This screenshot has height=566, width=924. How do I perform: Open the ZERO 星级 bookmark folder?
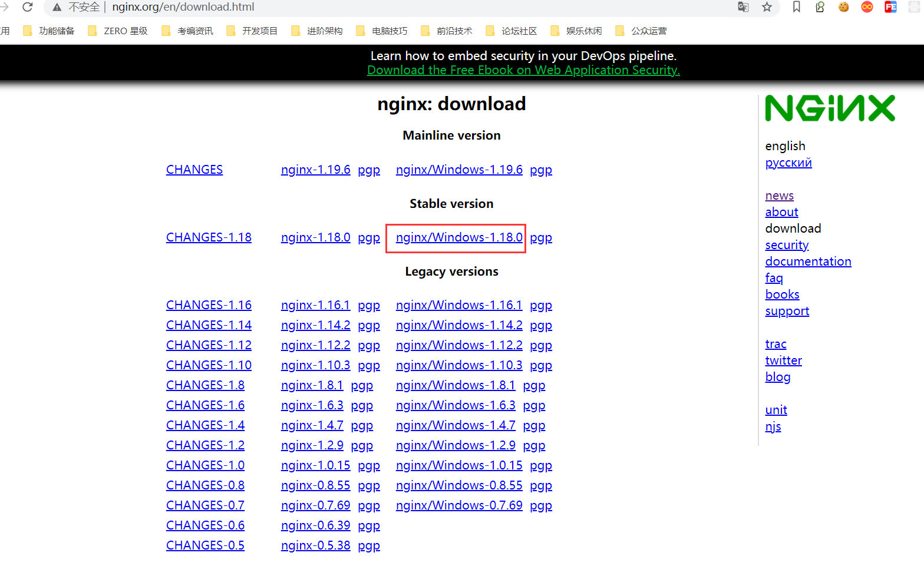tap(117, 31)
